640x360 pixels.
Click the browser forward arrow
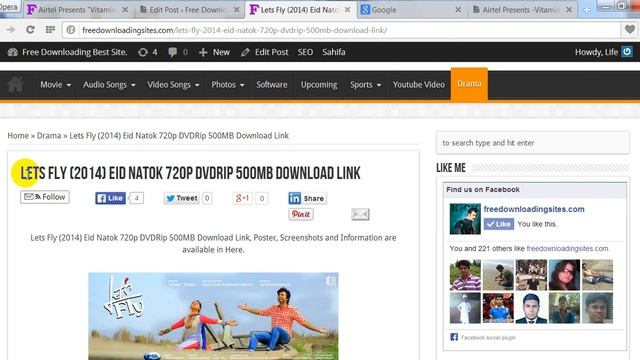pyautogui.click(x=11, y=30)
